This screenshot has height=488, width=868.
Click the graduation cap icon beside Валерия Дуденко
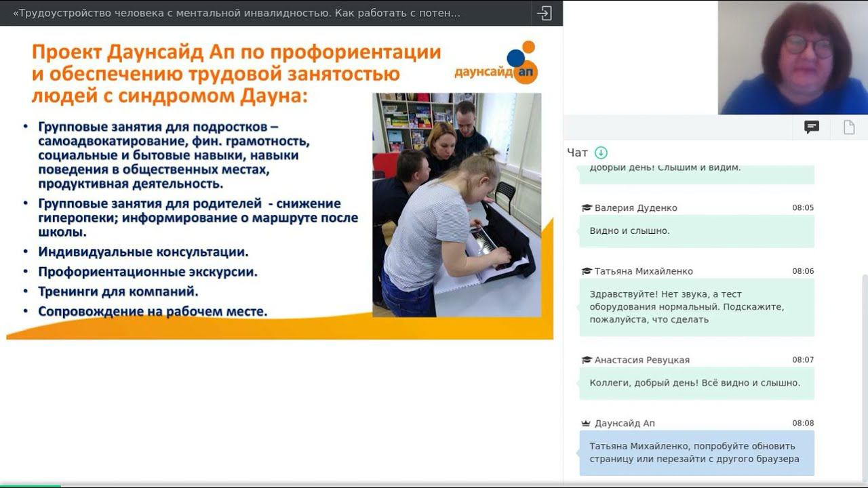(587, 208)
